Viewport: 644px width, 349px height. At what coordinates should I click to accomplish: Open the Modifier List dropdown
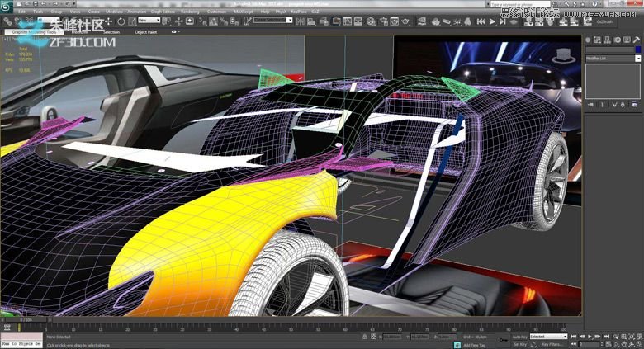pos(613,59)
